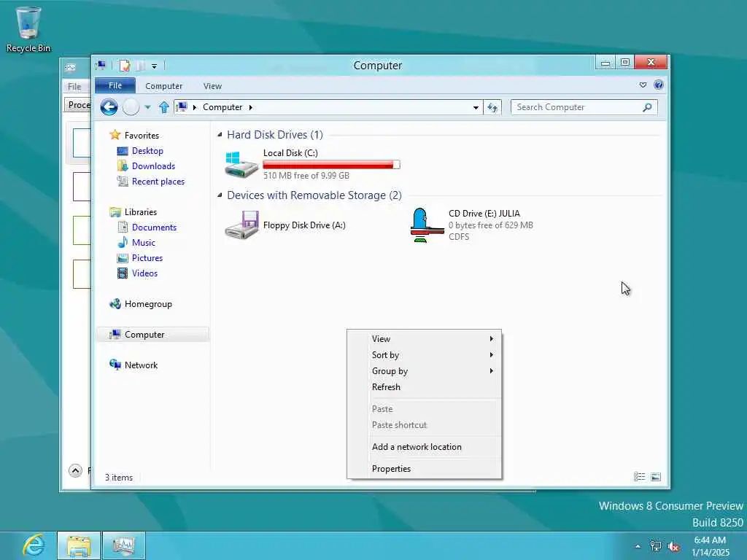Viewport: 747px width, 560px height.
Task: Click the Computer window system menu icon
Action: coord(101,65)
